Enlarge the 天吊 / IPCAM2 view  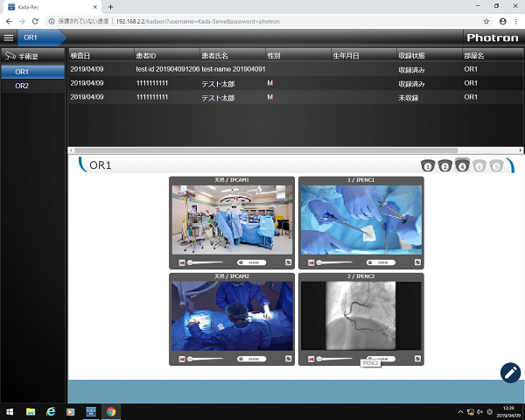coord(287,359)
